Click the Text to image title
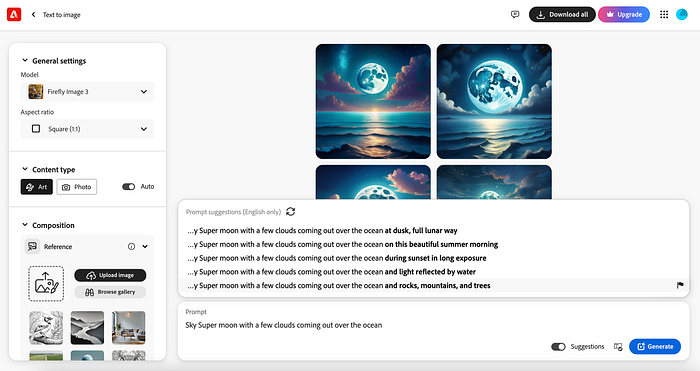Image resolution: width=700 pixels, height=371 pixels. 62,15
